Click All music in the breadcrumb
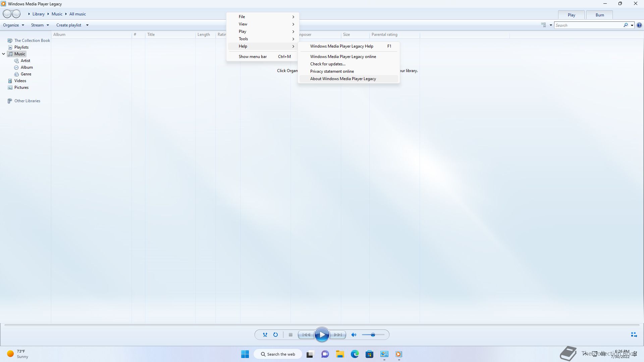The width and height of the screenshot is (644, 362). pos(77,14)
